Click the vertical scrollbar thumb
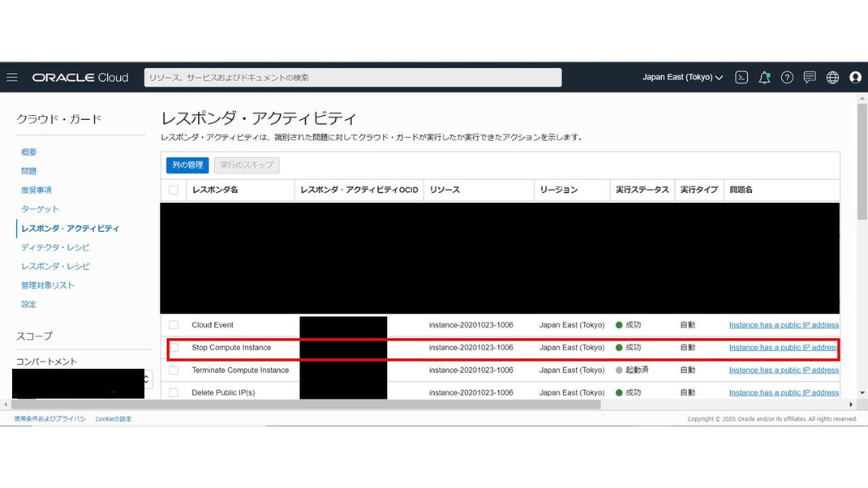868x488 pixels. coord(862,161)
